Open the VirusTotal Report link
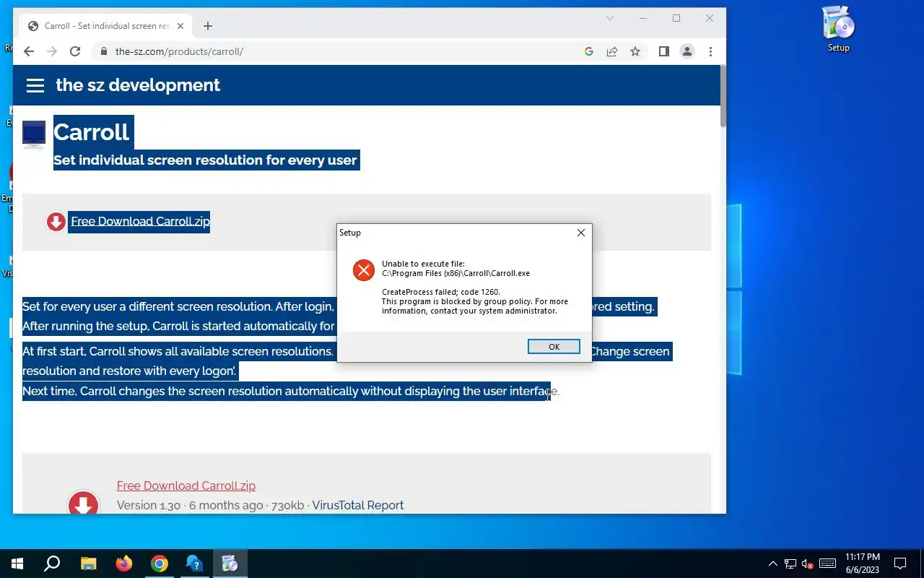This screenshot has height=578, width=924. [358, 505]
